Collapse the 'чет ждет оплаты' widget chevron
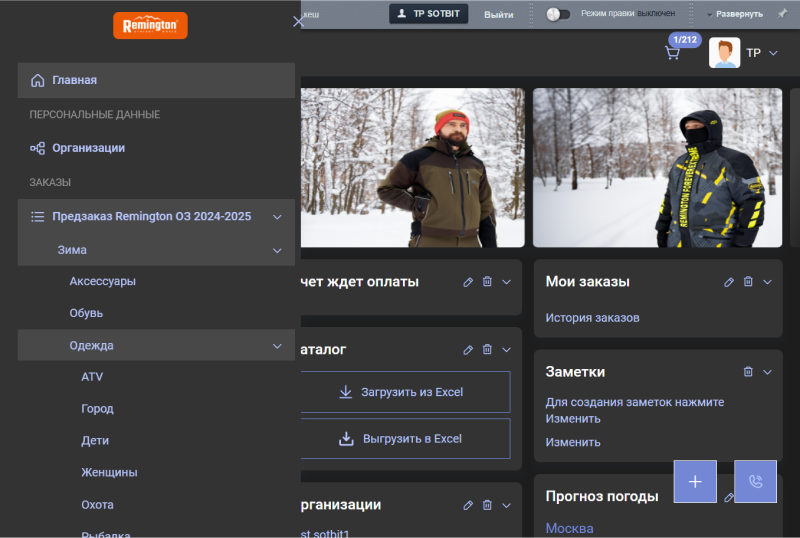The width and height of the screenshot is (800, 538). (x=507, y=282)
